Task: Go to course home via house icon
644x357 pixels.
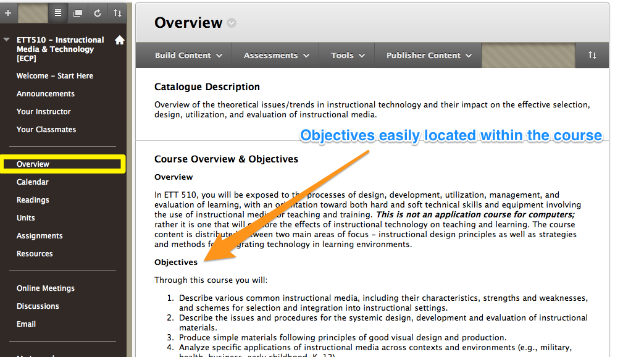Action: tap(120, 40)
